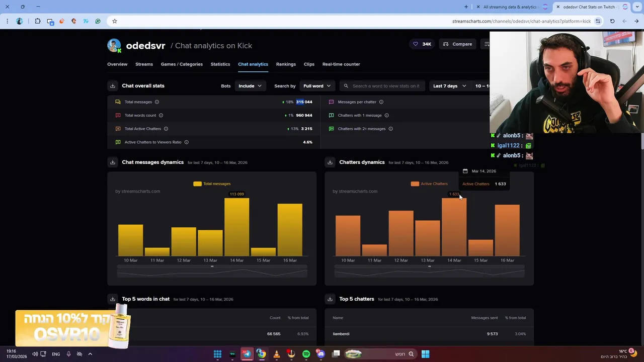Open a new browser tab
644x362 pixels.
pos(466,7)
